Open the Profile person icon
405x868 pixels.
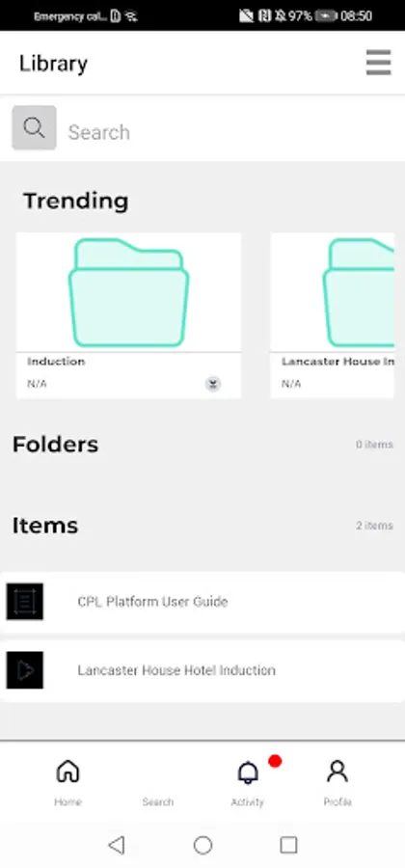click(x=337, y=772)
